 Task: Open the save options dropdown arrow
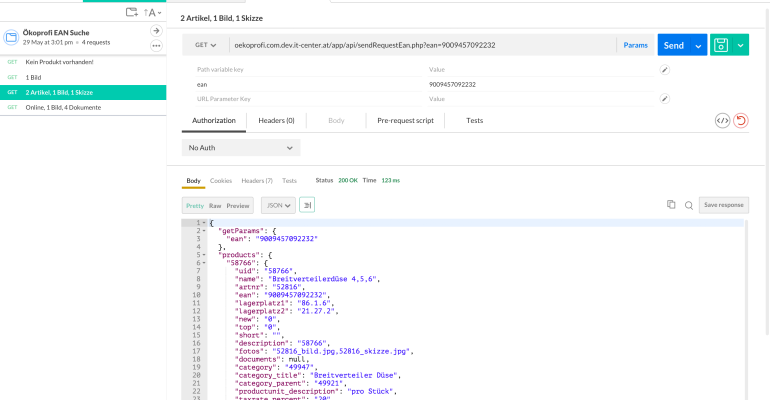pos(741,45)
